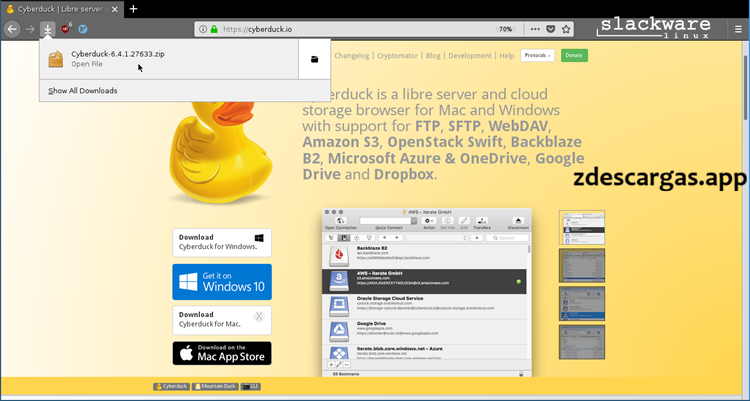Select the Backblaze B2 bookmark row
Viewport: 750px width, 401px height.
tap(424, 256)
